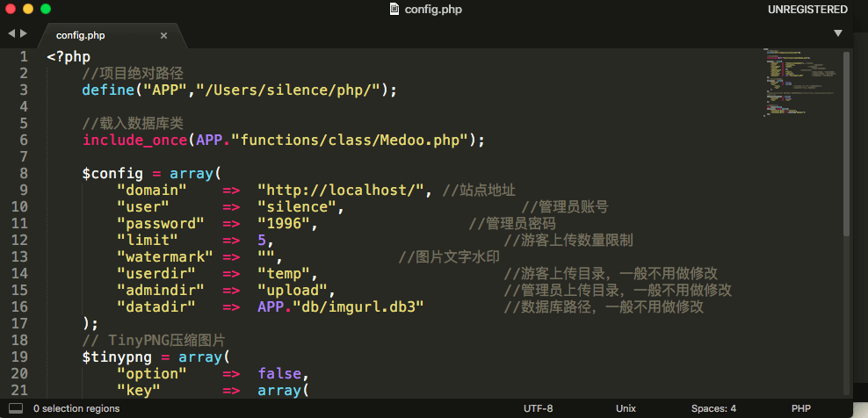Screen dimensions: 868x418
Task: Open the tab list dropdown arrow
Action: click(837, 33)
